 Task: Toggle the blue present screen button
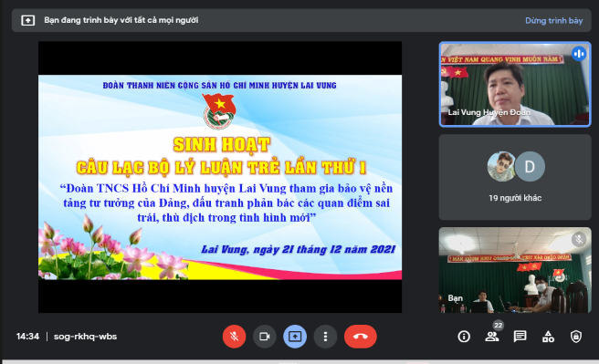point(295,337)
